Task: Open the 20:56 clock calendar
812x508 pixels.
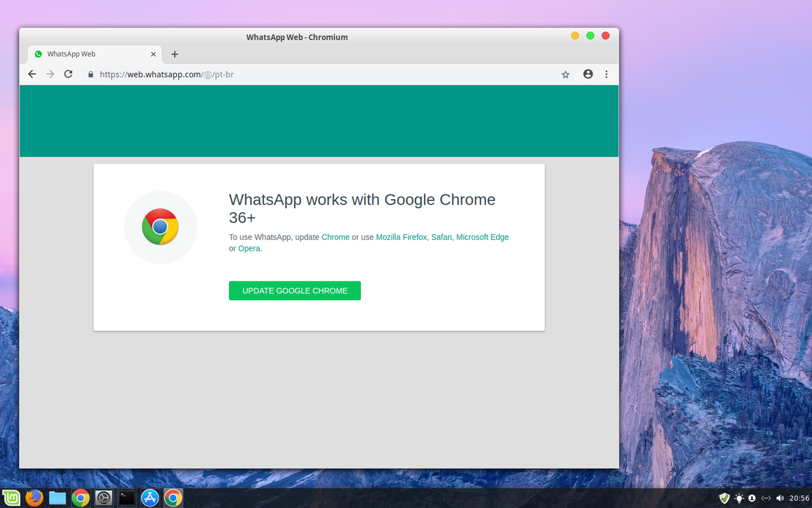Action: (x=799, y=498)
